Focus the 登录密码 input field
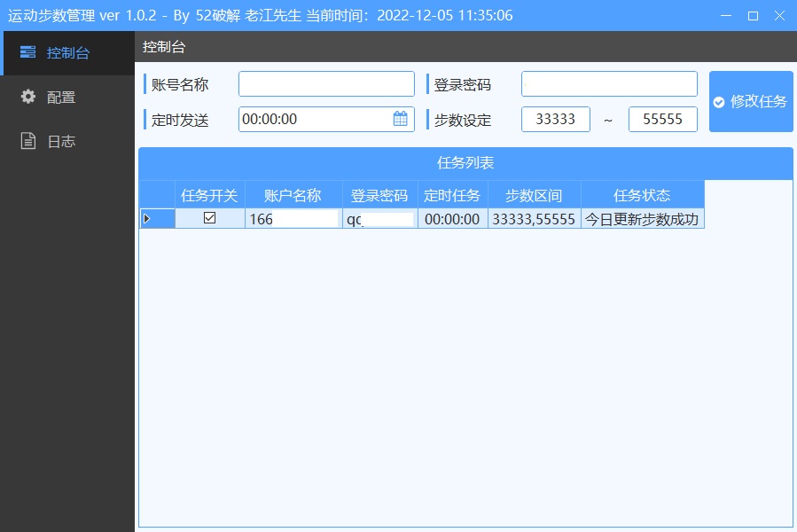 (608, 84)
